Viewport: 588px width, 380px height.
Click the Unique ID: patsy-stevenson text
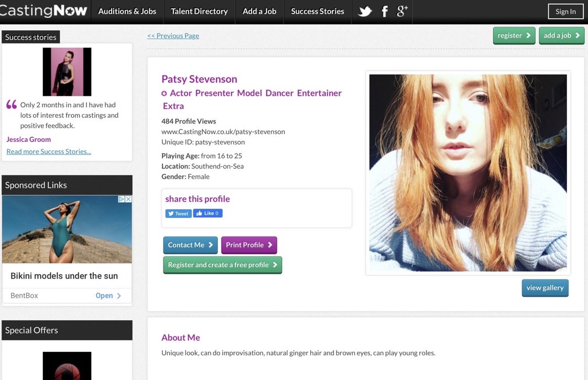coord(203,142)
